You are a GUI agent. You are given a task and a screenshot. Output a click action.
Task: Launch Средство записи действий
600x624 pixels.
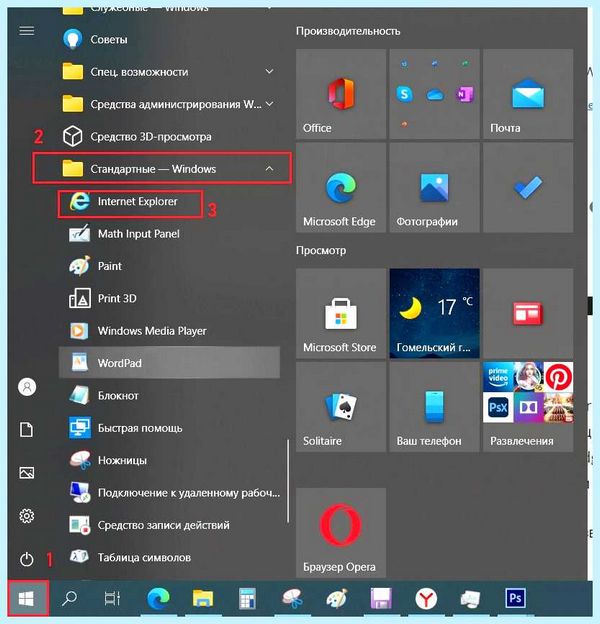[x=169, y=525]
